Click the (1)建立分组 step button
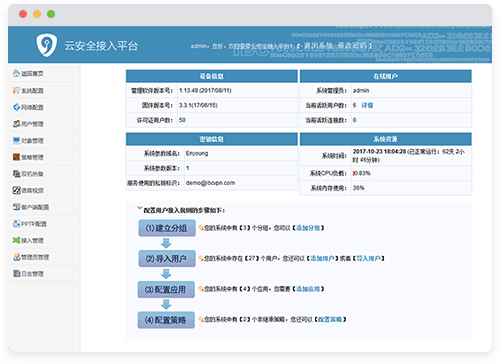The width and height of the screenshot is (500, 364). (167, 228)
